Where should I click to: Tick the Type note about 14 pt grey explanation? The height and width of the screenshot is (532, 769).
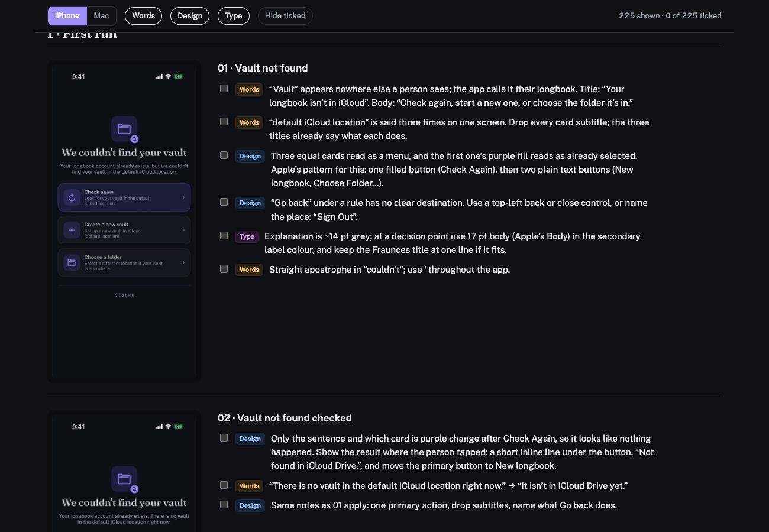click(224, 236)
